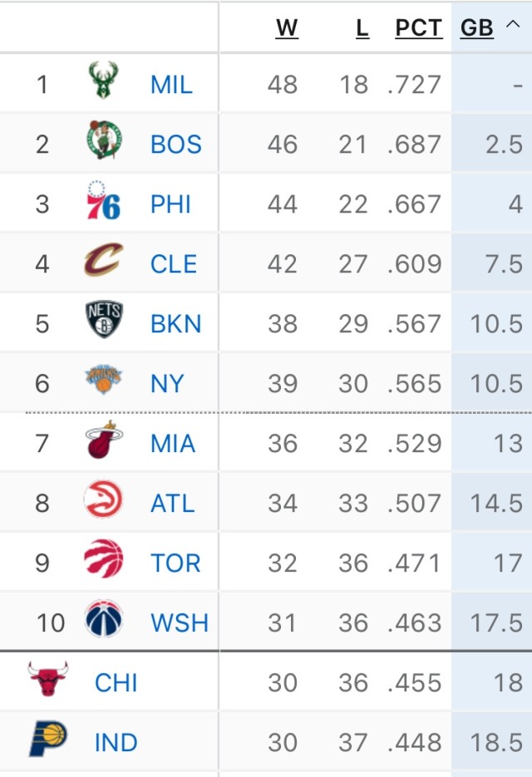This screenshot has height=777, width=532.
Task: Click the Boston Celtics logo
Action: click(x=103, y=140)
